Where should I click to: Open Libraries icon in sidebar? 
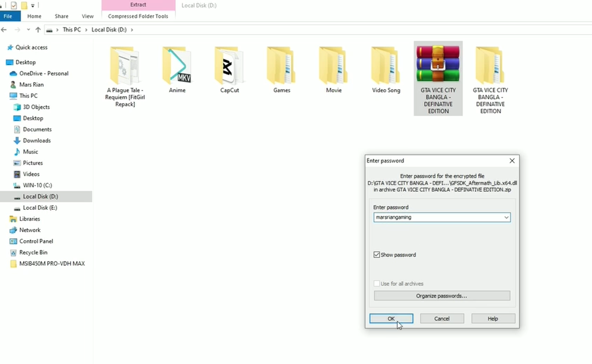point(14,219)
